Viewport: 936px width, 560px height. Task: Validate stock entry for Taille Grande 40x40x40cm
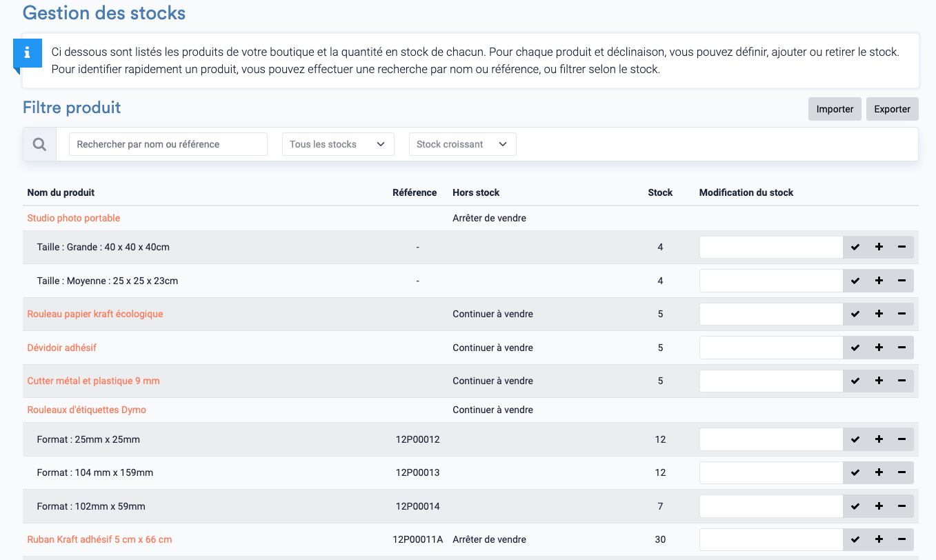click(855, 247)
